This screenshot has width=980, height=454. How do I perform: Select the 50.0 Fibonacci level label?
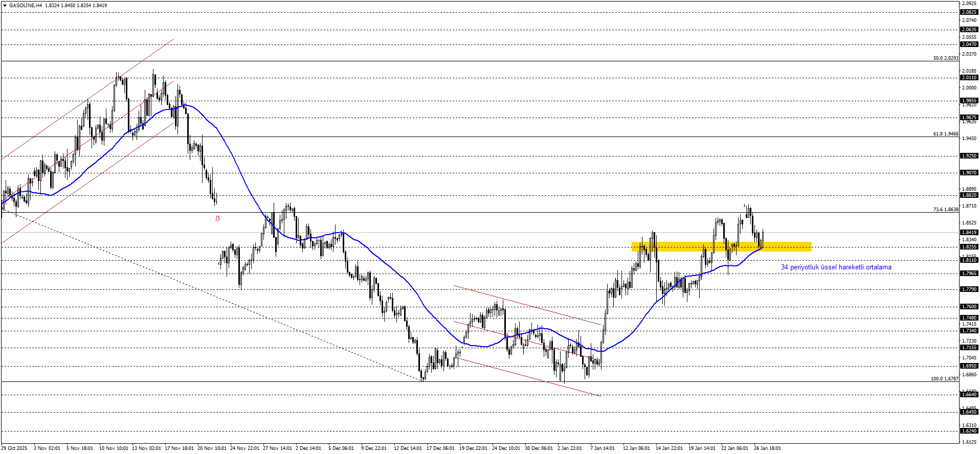pyautogui.click(x=945, y=58)
